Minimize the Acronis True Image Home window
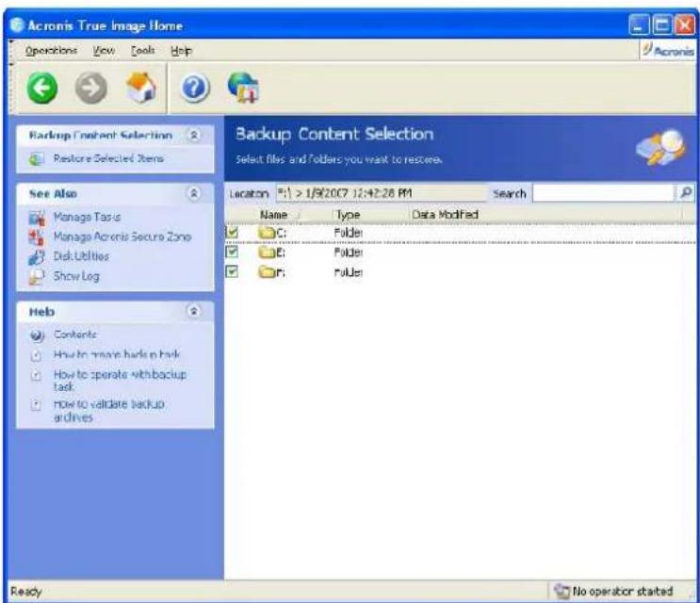Image resolution: width=700 pixels, height=603 pixels. 639,25
